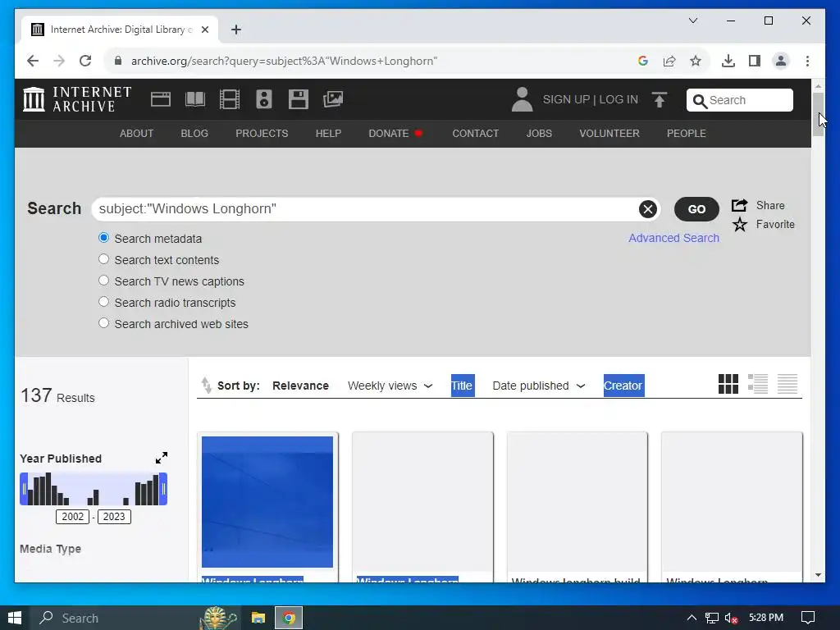Show hidden system tray icons

(x=692, y=618)
